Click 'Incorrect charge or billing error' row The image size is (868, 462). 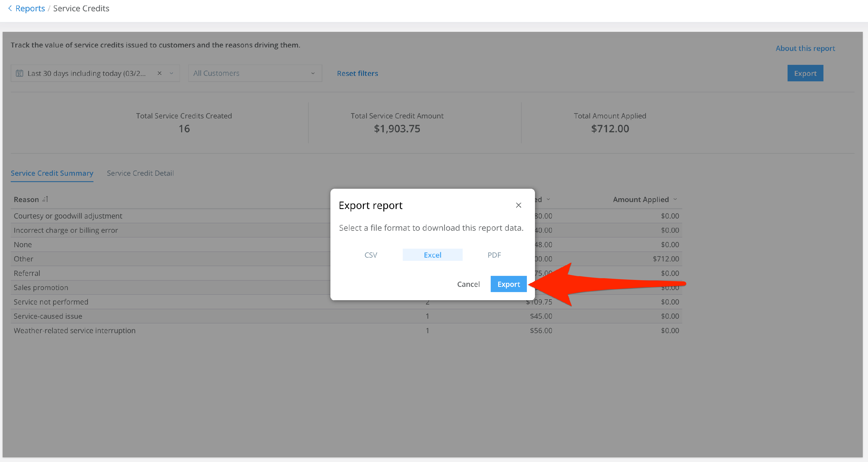(346, 230)
